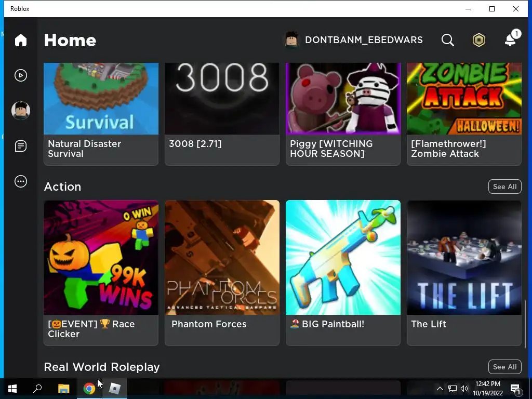This screenshot has width=532, height=399.
Task: Open File Explorer from the taskbar
Action: [x=63, y=389]
